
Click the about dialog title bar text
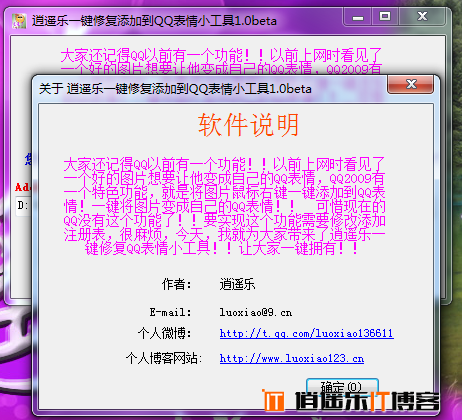(x=175, y=89)
